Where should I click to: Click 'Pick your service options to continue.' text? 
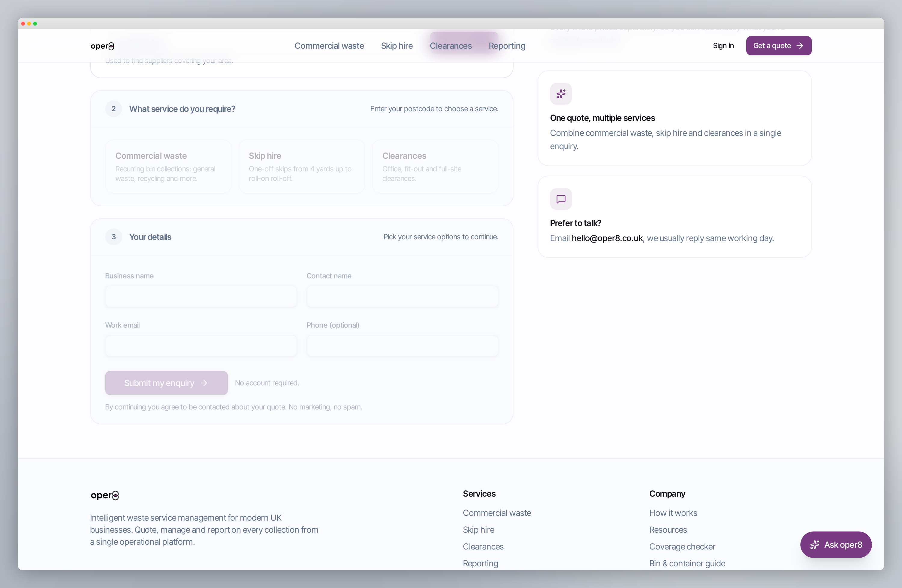point(440,237)
